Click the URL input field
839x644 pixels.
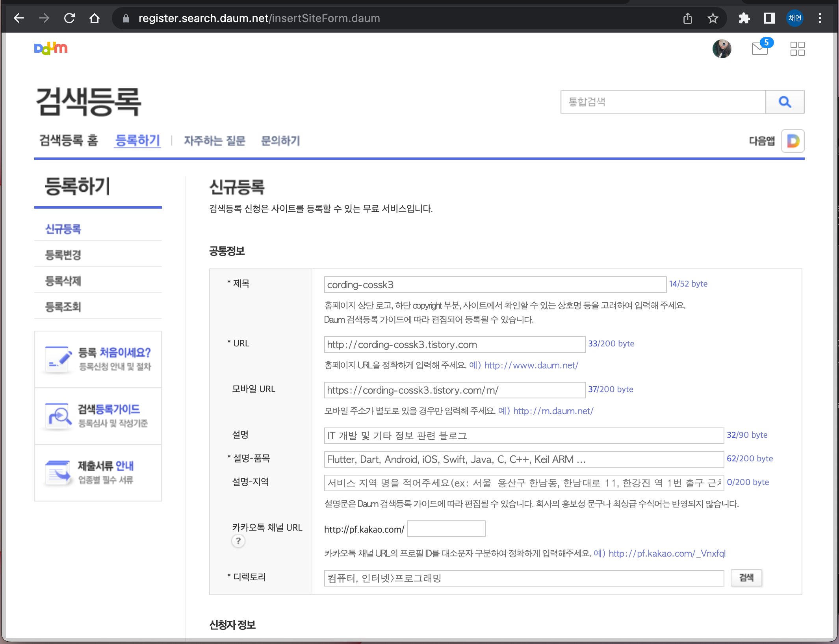click(455, 344)
